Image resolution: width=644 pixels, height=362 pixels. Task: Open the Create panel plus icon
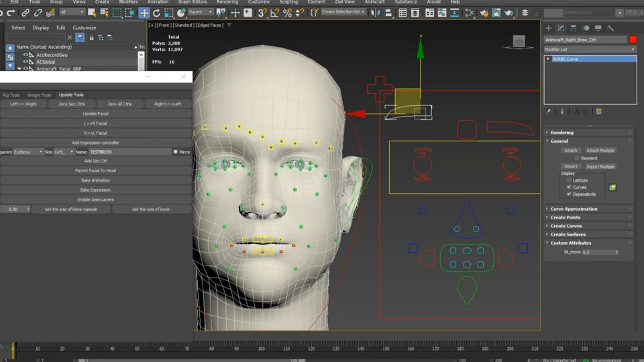pos(548,28)
